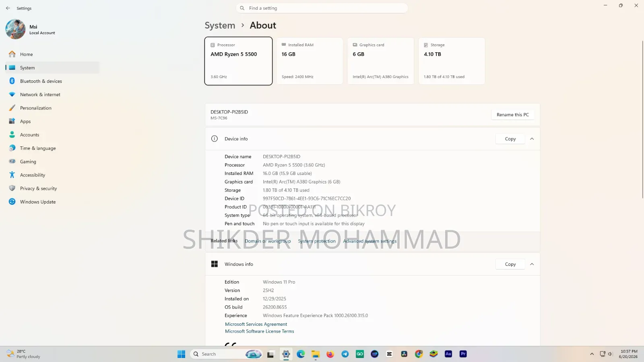Open the weather widget 28°C Partly cloudy
The image size is (644, 362).
tap(23, 354)
